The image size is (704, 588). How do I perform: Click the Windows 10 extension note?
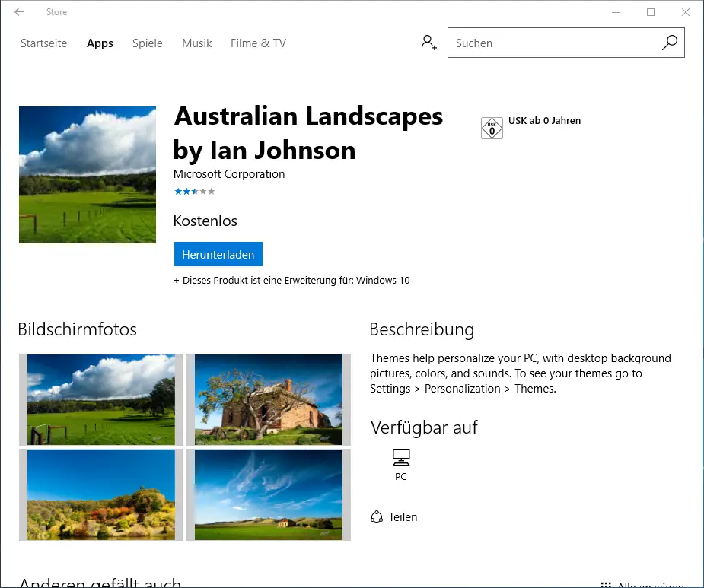pyautogui.click(x=291, y=281)
